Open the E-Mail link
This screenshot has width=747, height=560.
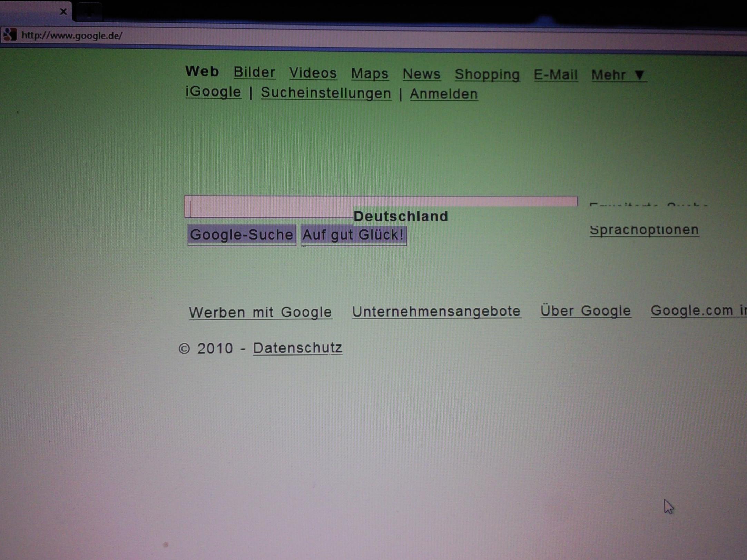(556, 74)
